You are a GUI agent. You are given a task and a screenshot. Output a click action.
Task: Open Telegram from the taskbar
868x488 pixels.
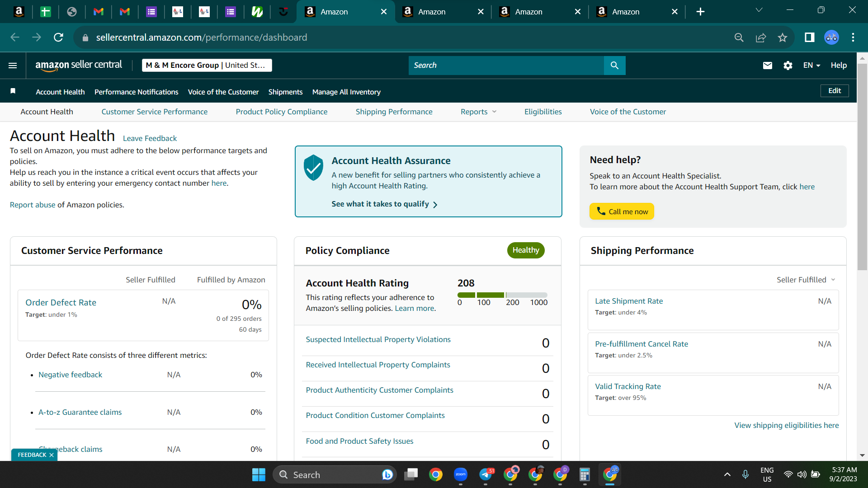(x=486, y=474)
